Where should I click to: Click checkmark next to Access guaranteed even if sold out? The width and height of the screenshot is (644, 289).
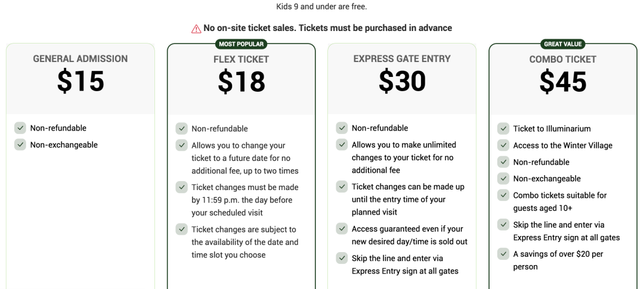[342, 229]
